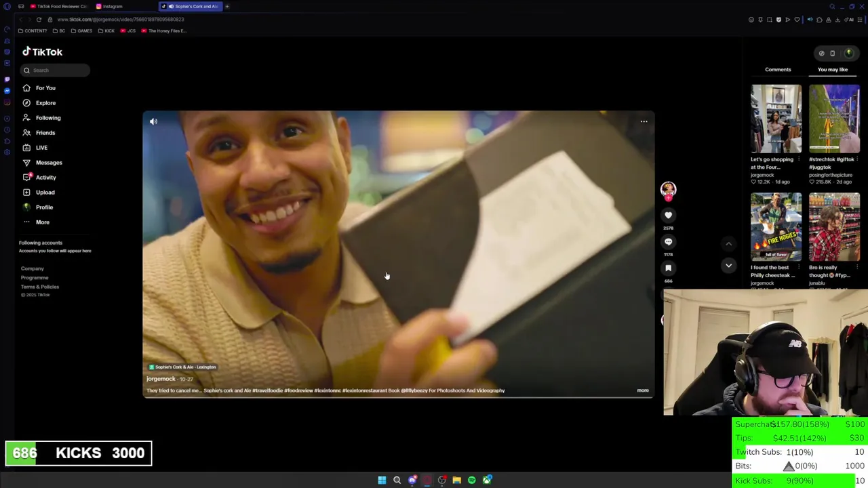The height and width of the screenshot is (488, 868).
Task: Open Spotify from taskbar
Action: 471,480
